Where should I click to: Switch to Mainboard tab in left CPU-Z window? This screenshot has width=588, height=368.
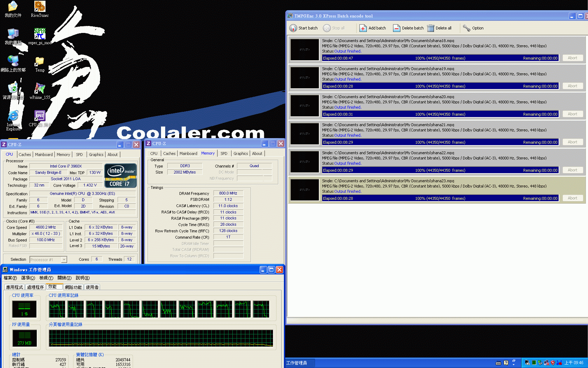[x=44, y=155]
